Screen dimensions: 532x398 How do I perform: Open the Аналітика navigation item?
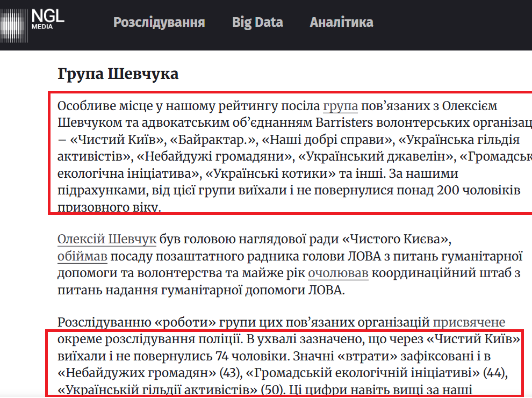(x=341, y=23)
